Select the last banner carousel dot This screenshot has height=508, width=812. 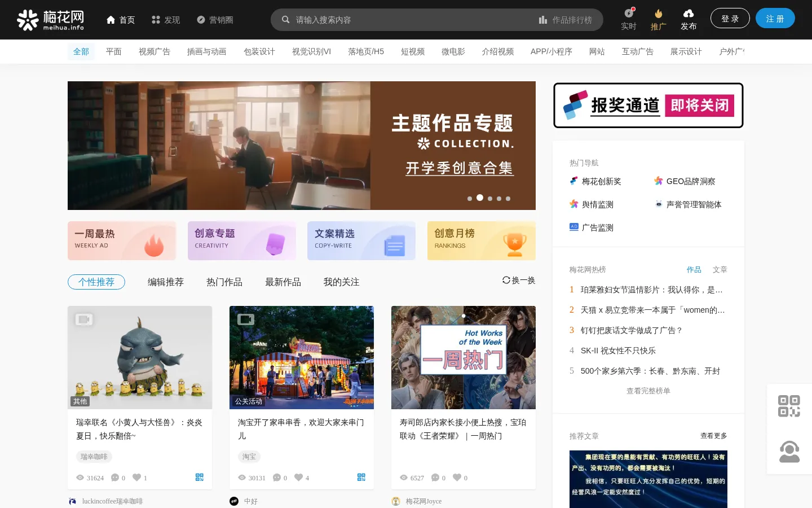(x=508, y=199)
